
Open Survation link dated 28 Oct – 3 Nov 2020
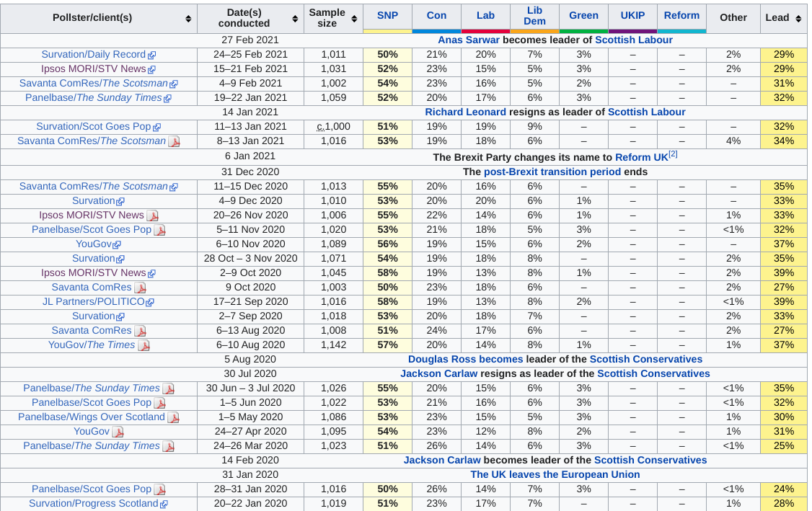pos(93,258)
